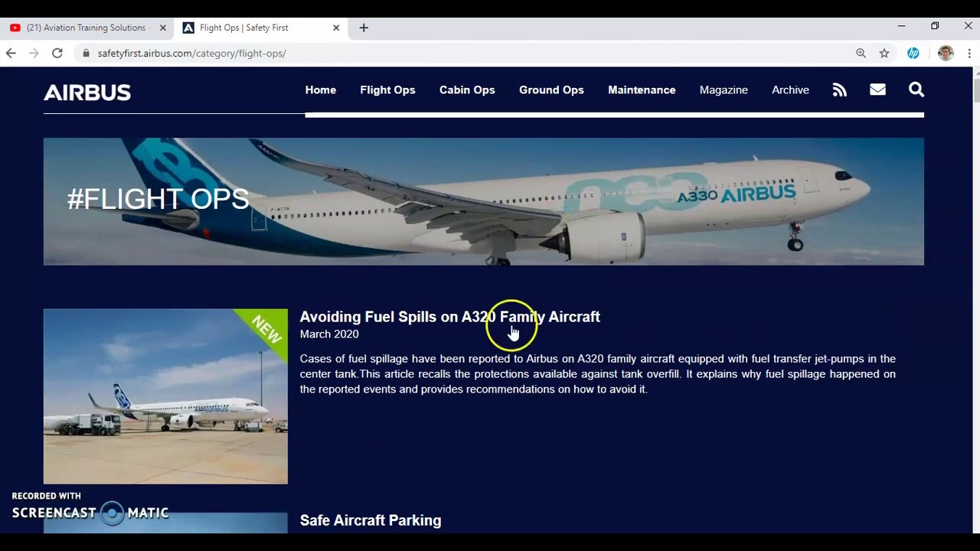Open the zoom magnifier icon in address bar

pyautogui.click(x=861, y=53)
